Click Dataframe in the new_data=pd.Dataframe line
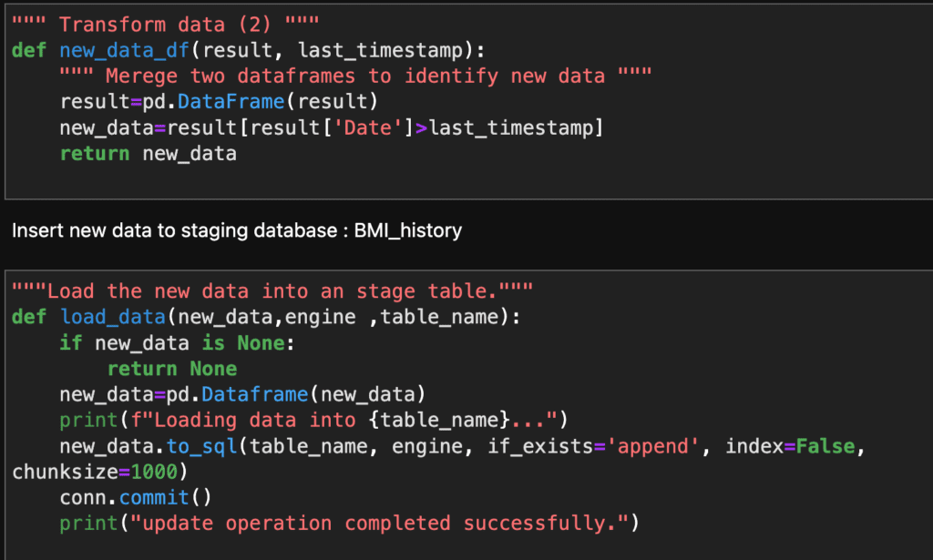Screen dimensions: 933x560 point(243,394)
